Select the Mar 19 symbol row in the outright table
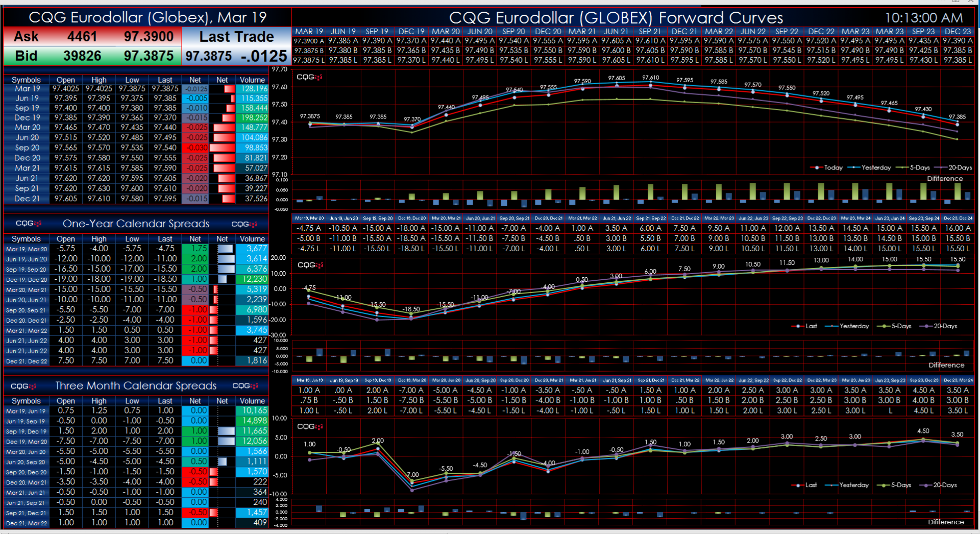 pyautogui.click(x=136, y=88)
